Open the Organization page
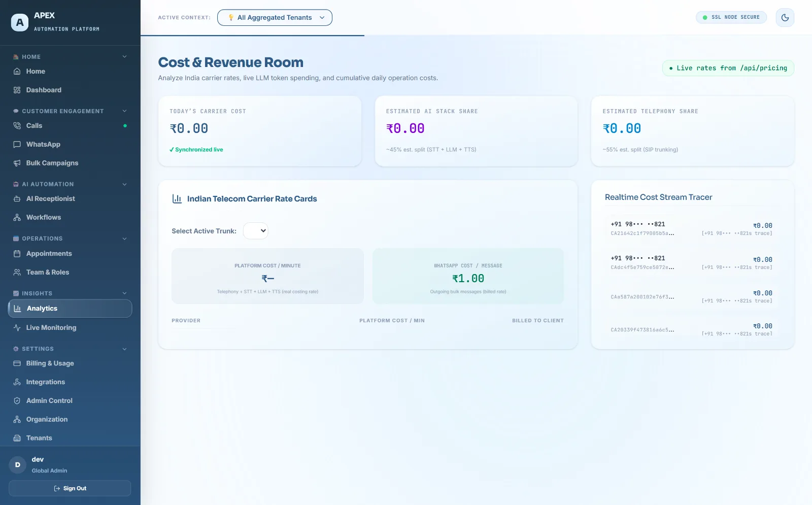The image size is (812, 505). click(70, 420)
